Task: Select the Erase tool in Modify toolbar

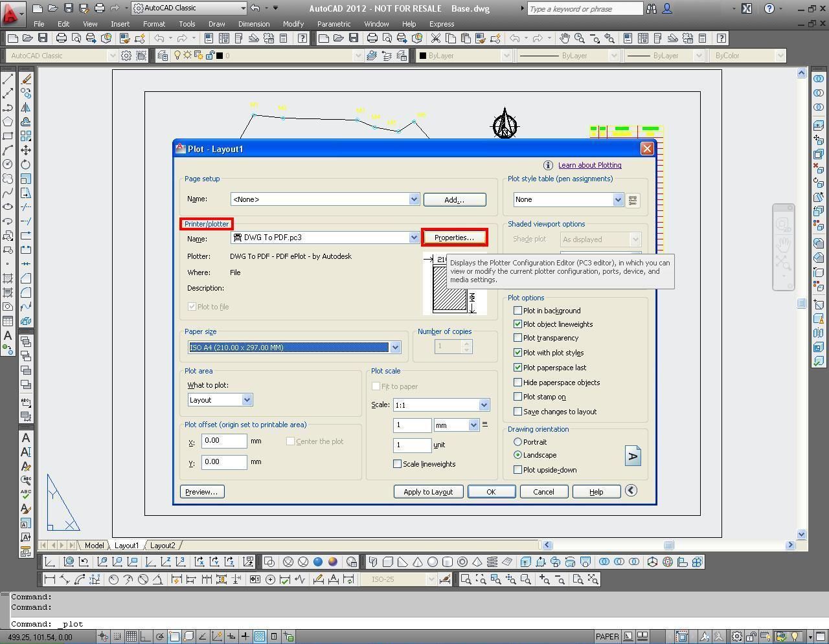Action: pyautogui.click(x=26, y=79)
